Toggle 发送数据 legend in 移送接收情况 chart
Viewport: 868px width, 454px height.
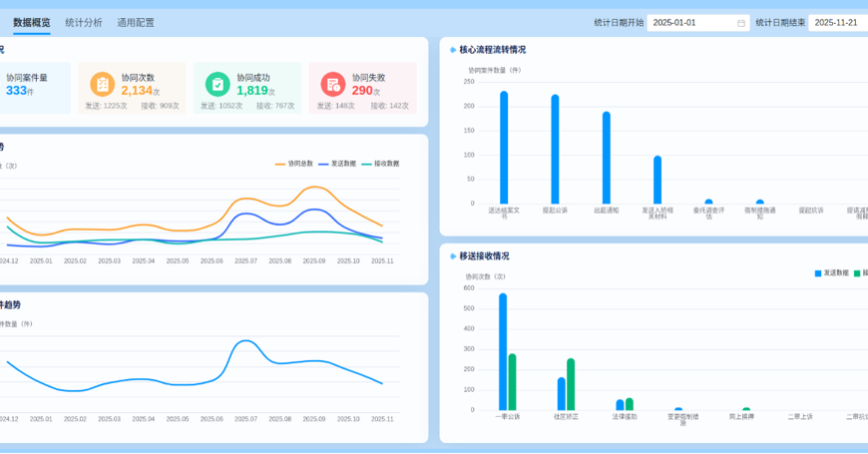[x=831, y=273]
